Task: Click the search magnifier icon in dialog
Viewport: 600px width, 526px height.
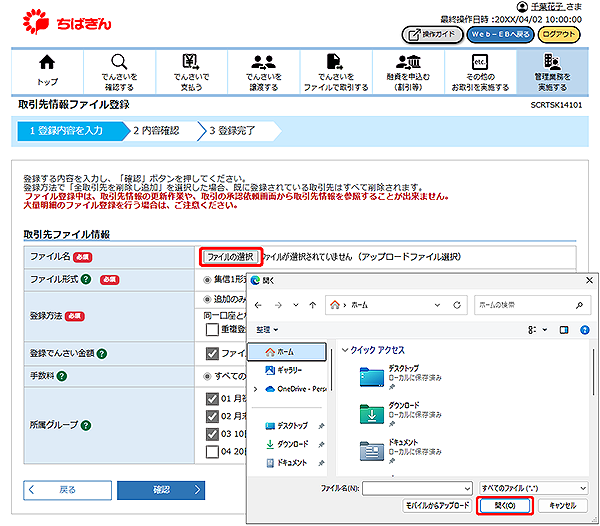Action: [579, 305]
